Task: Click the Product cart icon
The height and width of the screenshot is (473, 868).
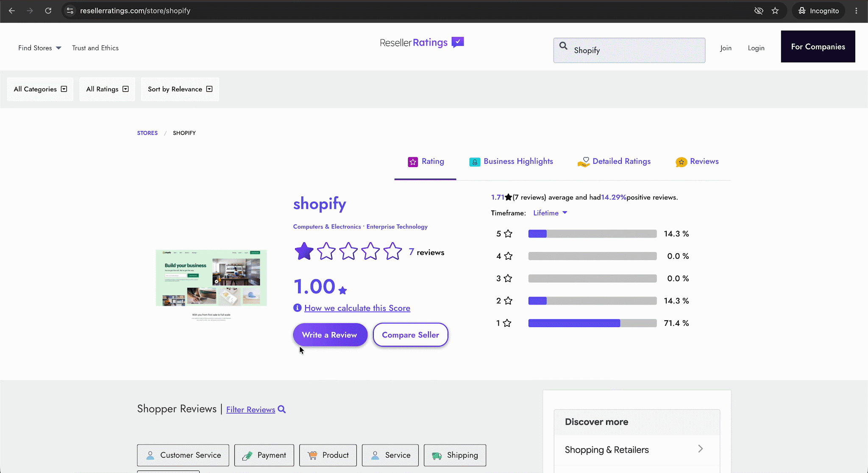Action: [x=312, y=455]
